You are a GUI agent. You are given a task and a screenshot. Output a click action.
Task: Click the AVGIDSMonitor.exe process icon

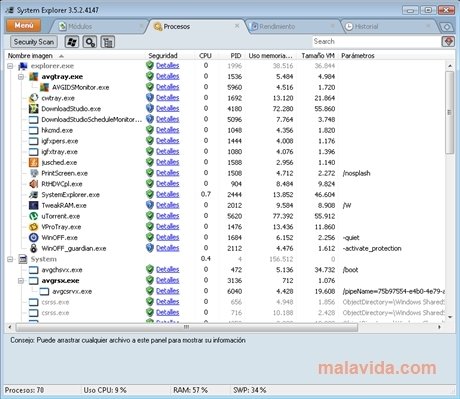[44, 87]
